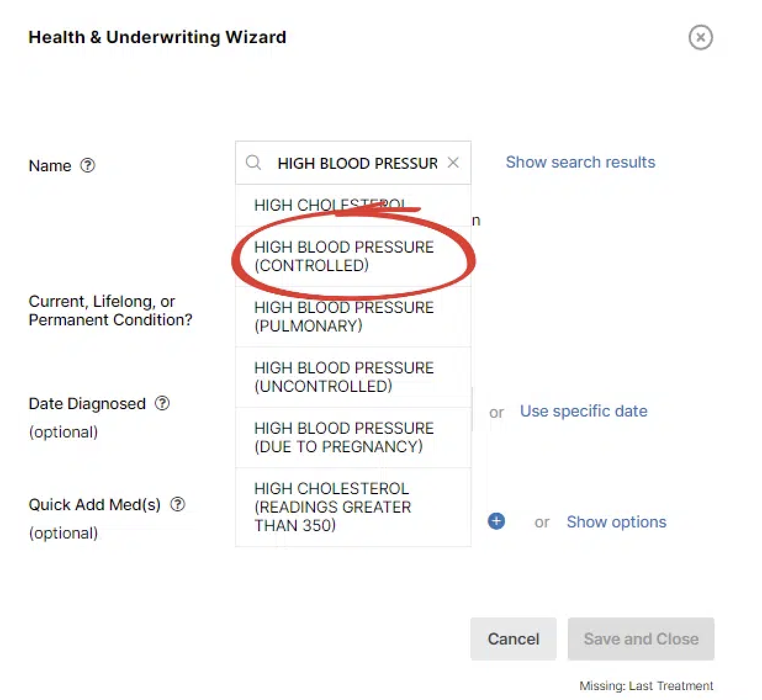Focus the condition name search field
Image resolution: width=762 pixels, height=700 pixels.
click(357, 163)
